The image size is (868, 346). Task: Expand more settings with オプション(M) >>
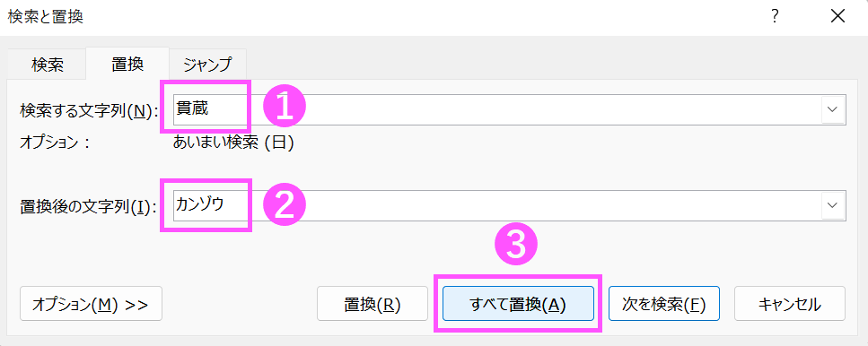click(91, 304)
